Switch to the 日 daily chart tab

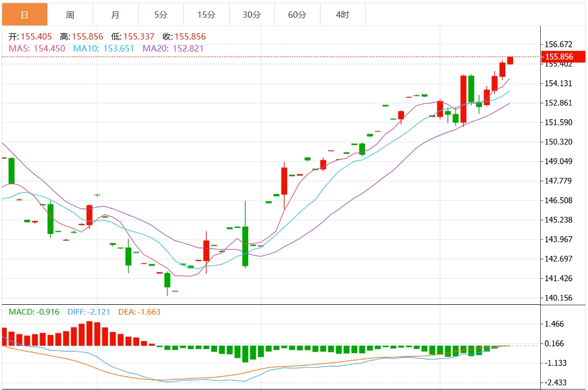[24, 15]
